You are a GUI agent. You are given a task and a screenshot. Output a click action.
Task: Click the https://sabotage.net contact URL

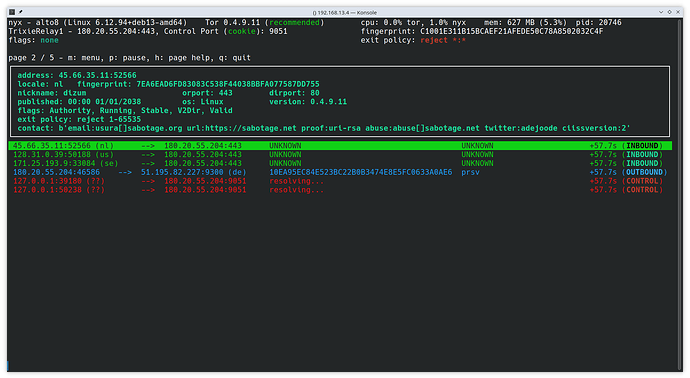[251, 128]
